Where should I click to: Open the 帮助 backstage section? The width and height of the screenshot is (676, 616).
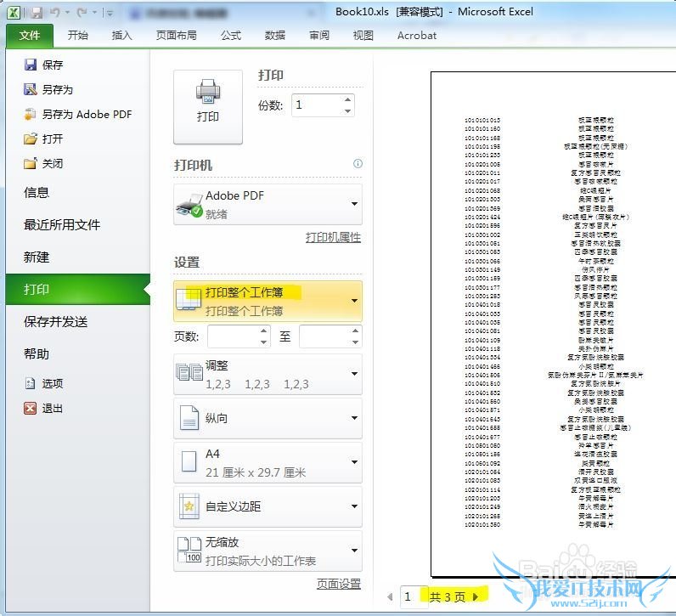(37, 354)
